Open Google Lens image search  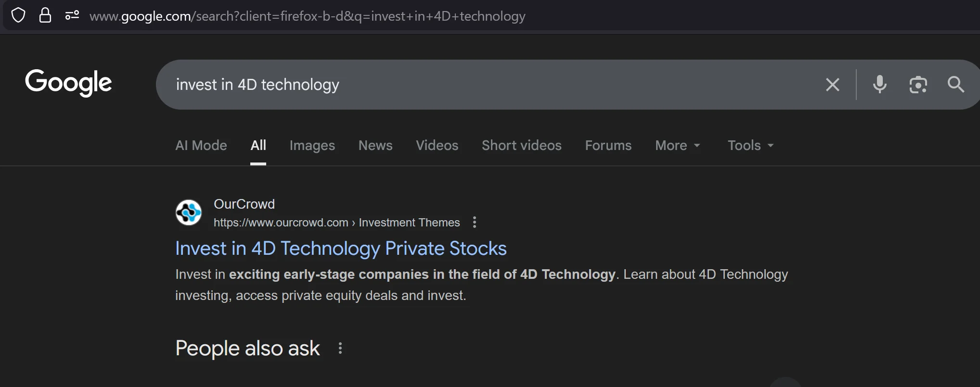point(918,85)
